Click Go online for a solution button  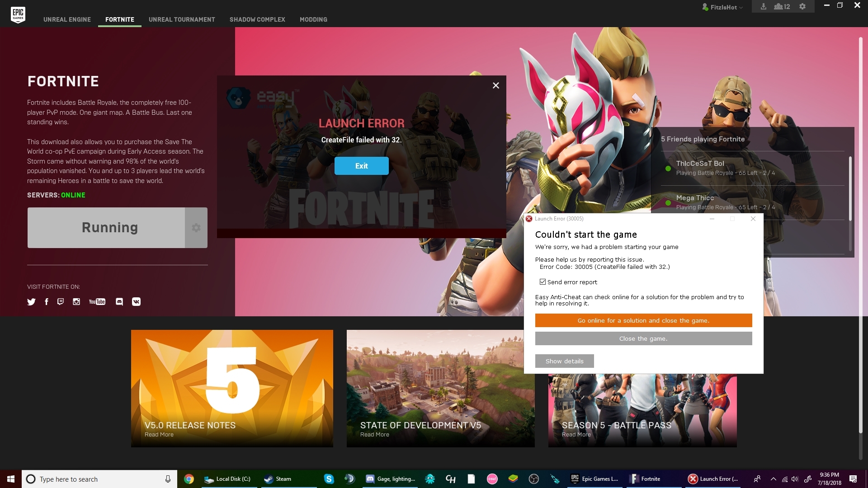[x=643, y=320]
